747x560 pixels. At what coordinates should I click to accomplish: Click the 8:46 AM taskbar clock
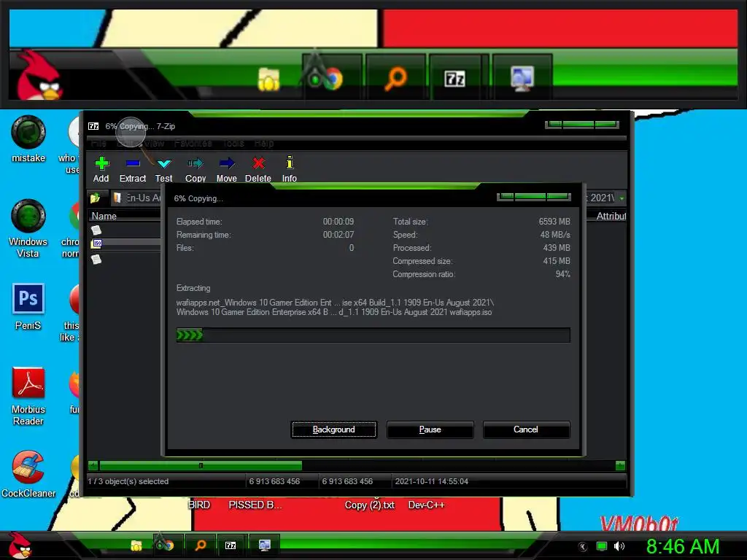click(683, 546)
